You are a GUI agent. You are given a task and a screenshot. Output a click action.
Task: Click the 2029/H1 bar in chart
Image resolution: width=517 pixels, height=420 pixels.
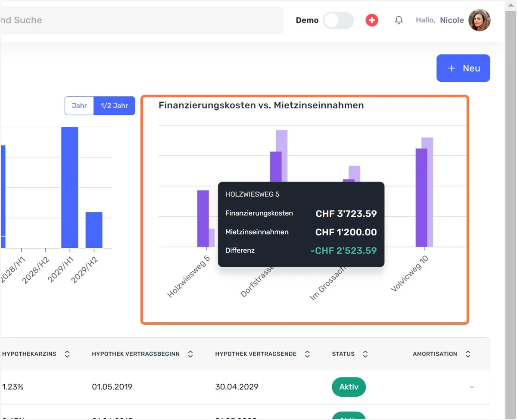pyautogui.click(x=70, y=188)
